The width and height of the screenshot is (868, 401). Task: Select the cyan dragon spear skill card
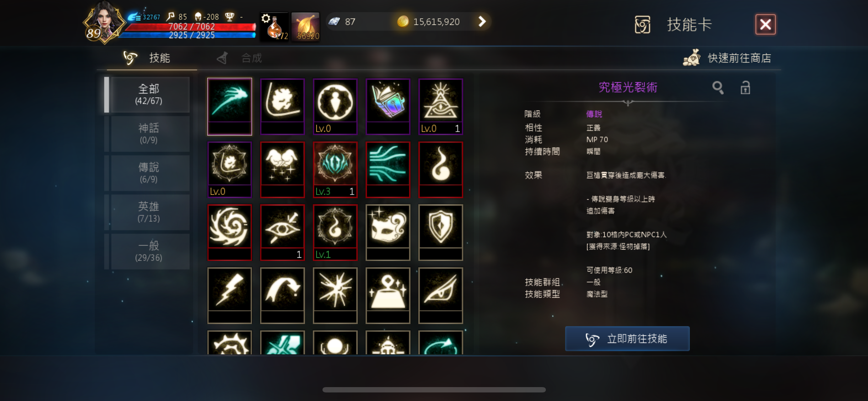point(229,106)
